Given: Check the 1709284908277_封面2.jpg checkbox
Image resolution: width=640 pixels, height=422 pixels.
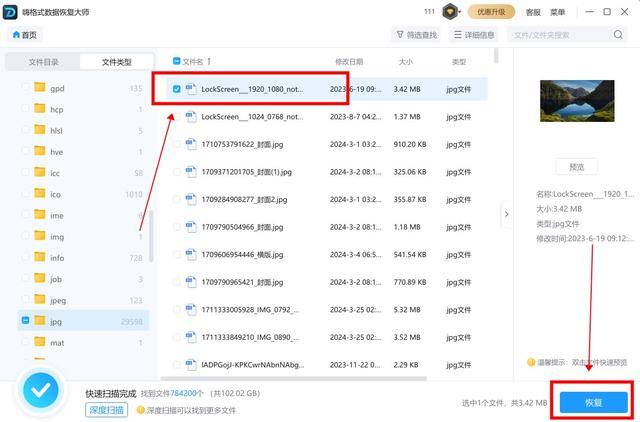Looking at the screenshot, I should pyautogui.click(x=176, y=199).
